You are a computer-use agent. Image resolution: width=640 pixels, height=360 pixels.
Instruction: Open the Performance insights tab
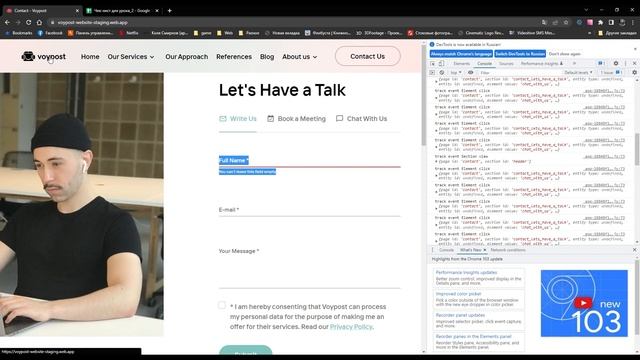coord(542,64)
